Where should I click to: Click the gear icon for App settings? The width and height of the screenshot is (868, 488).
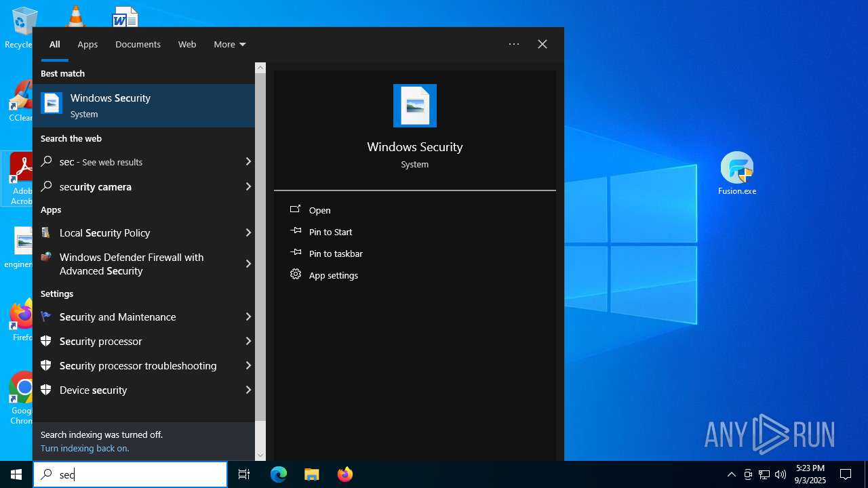(296, 274)
